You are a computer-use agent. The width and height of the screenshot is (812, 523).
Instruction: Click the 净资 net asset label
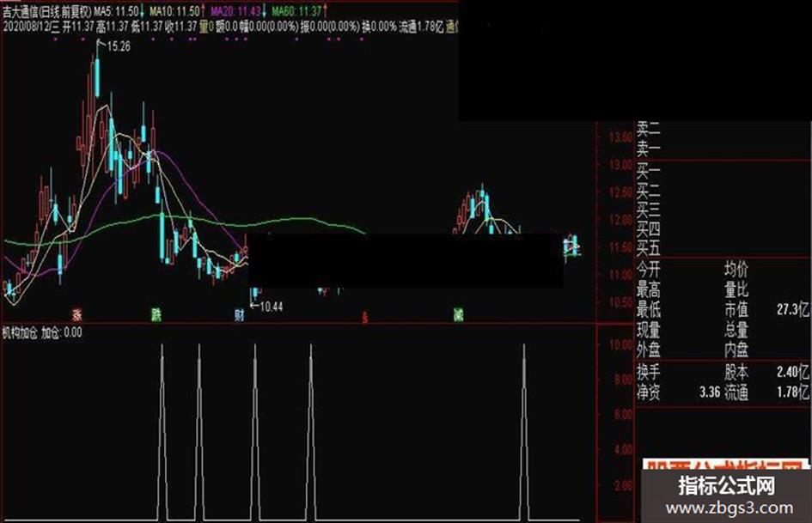[x=649, y=392]
